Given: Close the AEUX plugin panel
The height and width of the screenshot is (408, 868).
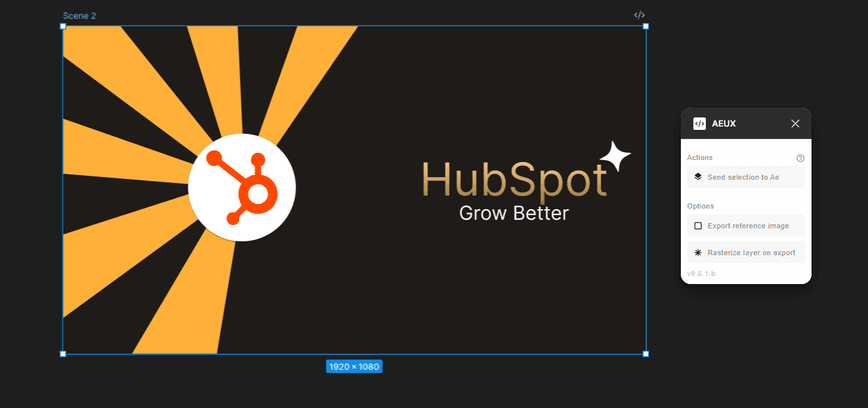Looking at the screenshot, I should (x=795, y=123).
